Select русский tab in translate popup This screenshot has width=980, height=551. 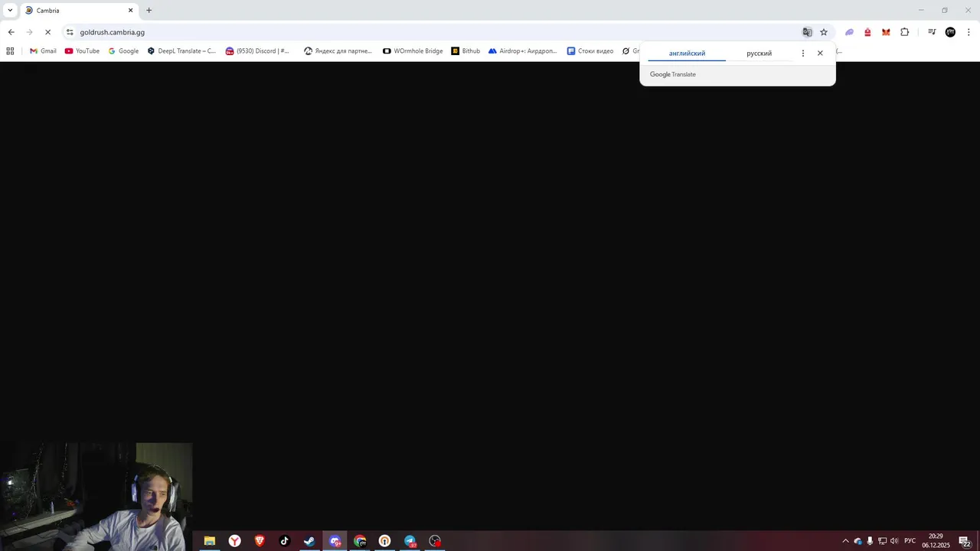[x=759, y=54]
